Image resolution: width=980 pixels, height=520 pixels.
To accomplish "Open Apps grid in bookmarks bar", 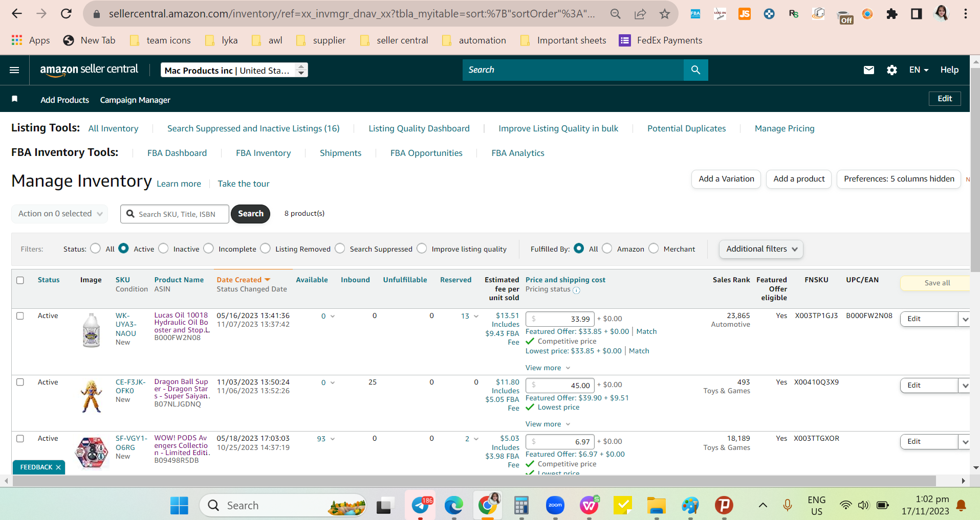I will click(30, 40).
